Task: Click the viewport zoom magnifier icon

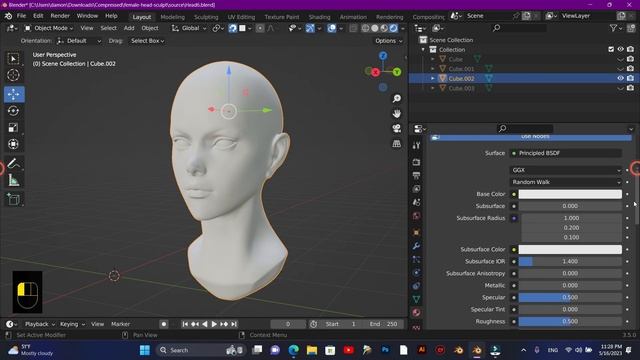Action: (x=396, y=99)
